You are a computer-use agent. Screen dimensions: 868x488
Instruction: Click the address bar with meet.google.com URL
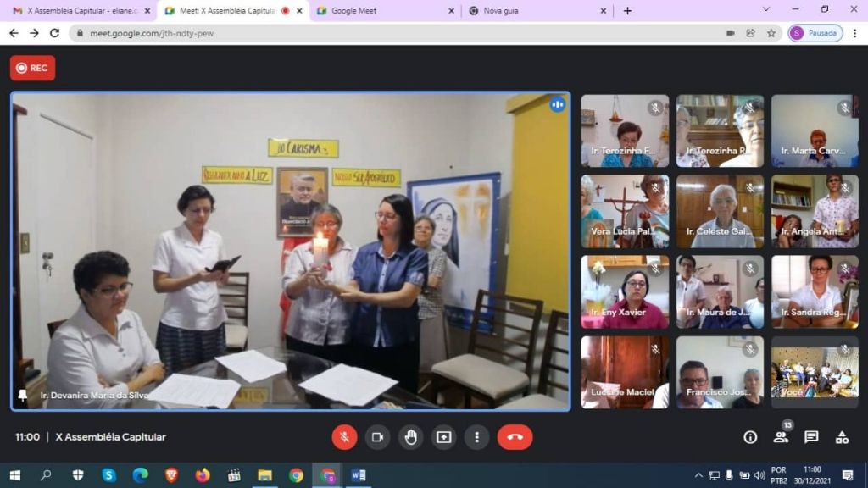coord(381,33)
